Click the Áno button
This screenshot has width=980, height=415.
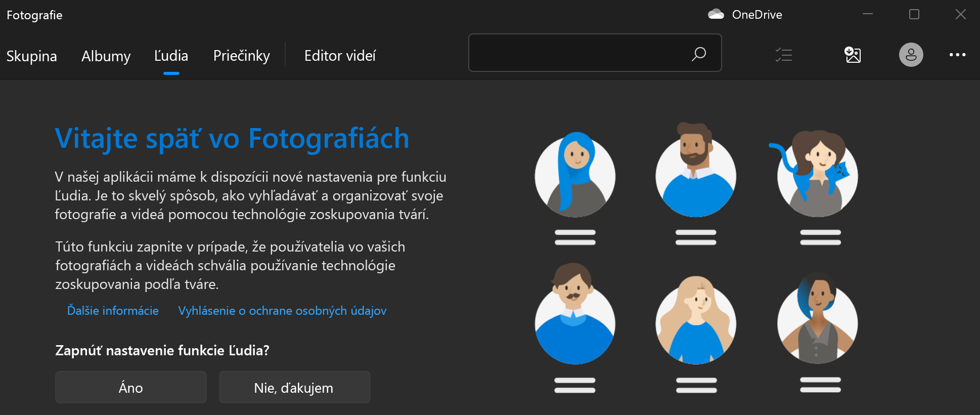point(131,387)
